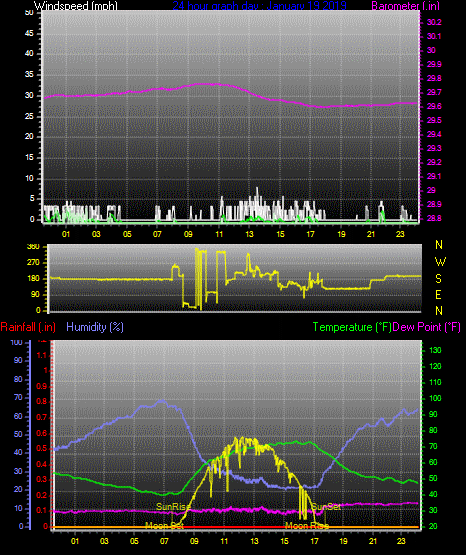
Task: Click the 'SunRise' marker label
Action: pos(173,507)
